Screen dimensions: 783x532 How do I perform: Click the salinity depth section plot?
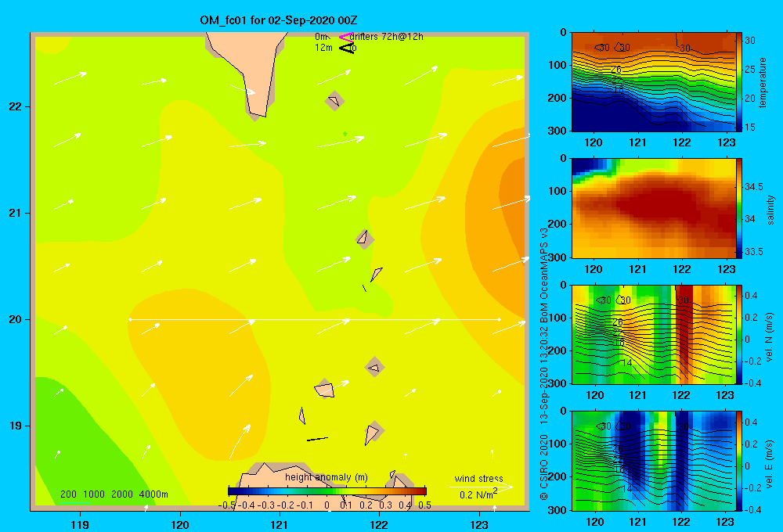click(653, 208)
